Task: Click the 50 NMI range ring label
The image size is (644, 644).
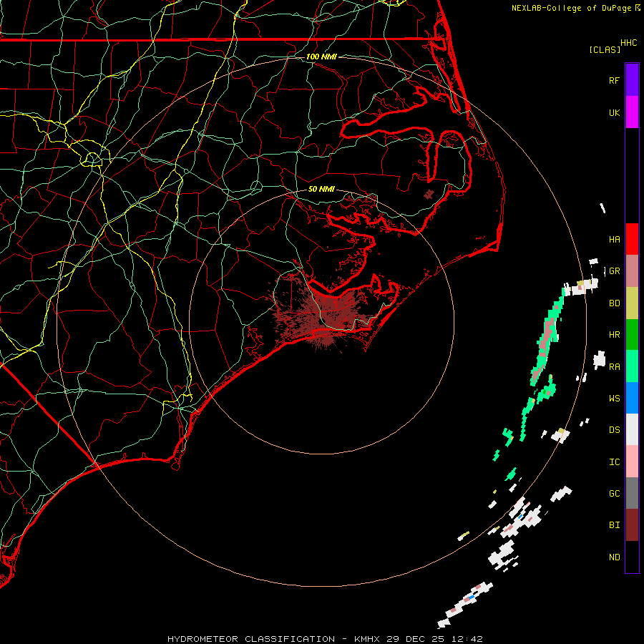Action: (321, 189)
